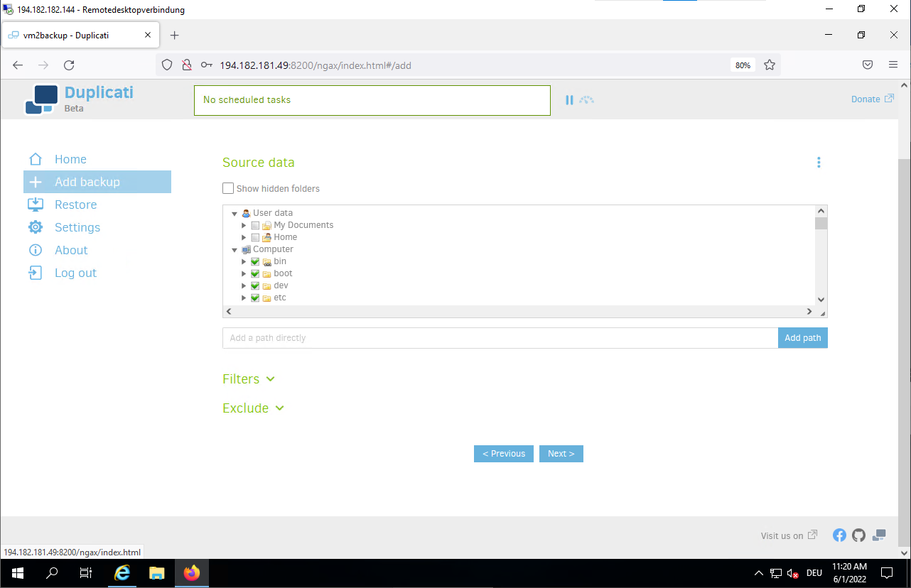The height and width of the screenshot is (588, 911).
Task: Open the Restore menu item
Action: (75, 205)
